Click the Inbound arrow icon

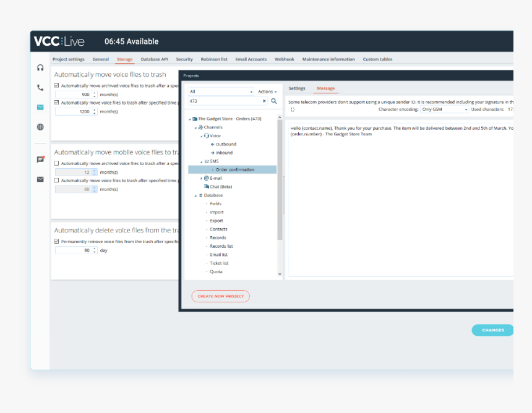pos(212,153)
